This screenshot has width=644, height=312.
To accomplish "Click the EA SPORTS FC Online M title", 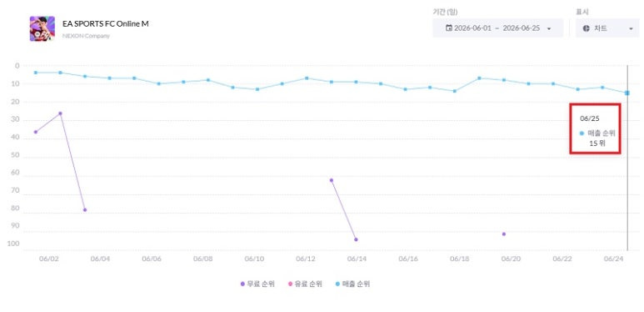I will [106, 24].
